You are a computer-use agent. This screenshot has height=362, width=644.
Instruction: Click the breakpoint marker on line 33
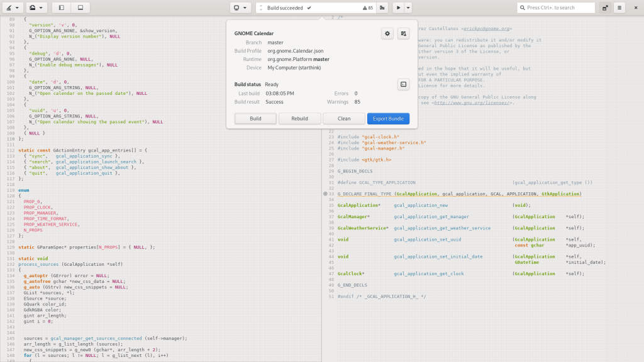325,194
